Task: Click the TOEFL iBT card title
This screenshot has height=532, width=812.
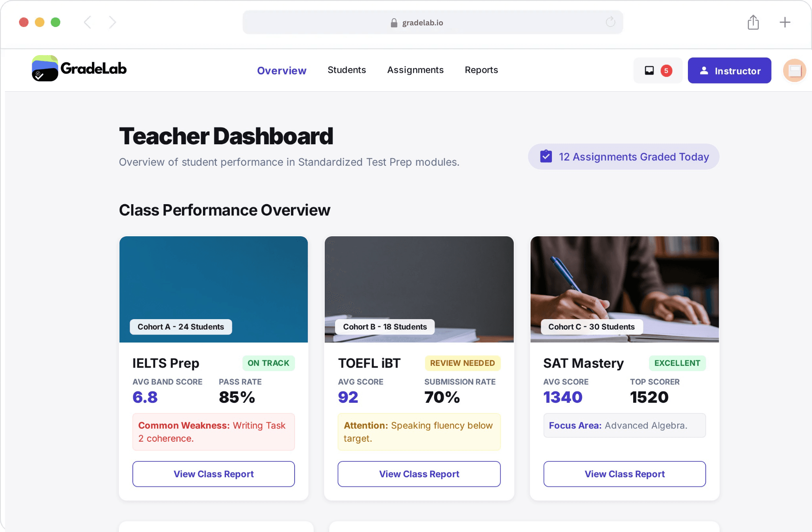Action: click(x=369, y=363)
